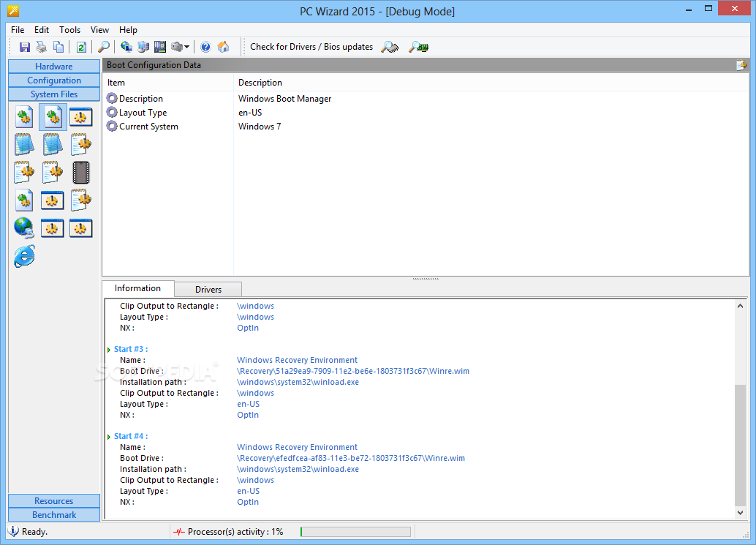
Task: Click scroll down arrow in Information pane
Action: click(x=740, y=513)
